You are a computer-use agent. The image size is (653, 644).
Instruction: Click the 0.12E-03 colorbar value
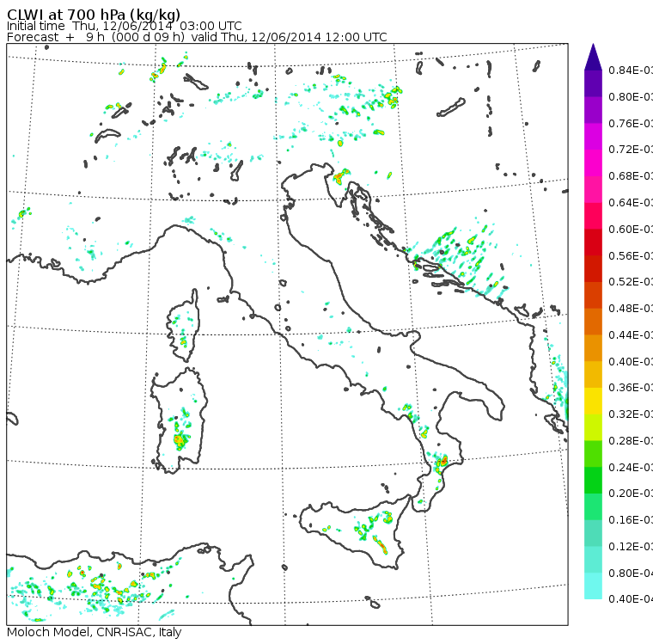click(630, 547)
